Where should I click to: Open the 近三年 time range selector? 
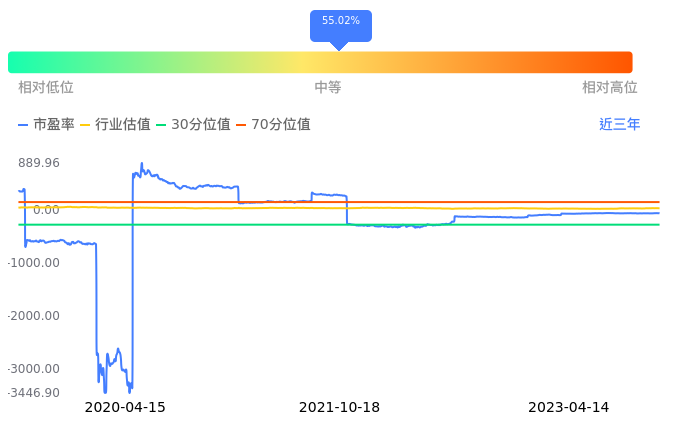(x=619, y=125)
